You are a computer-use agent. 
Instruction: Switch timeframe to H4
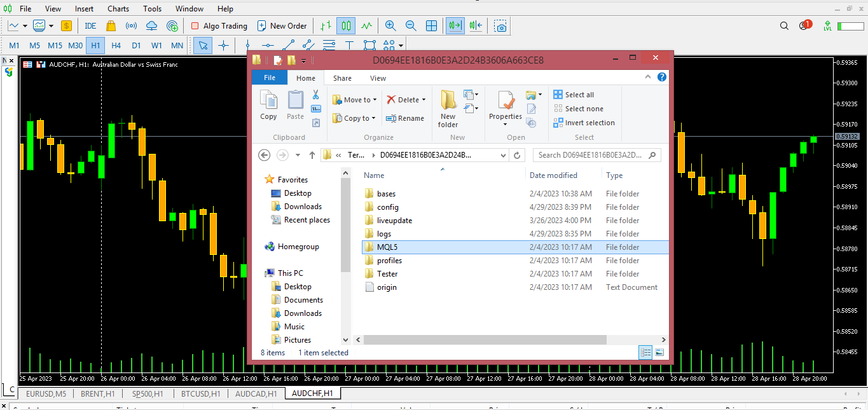116,46
